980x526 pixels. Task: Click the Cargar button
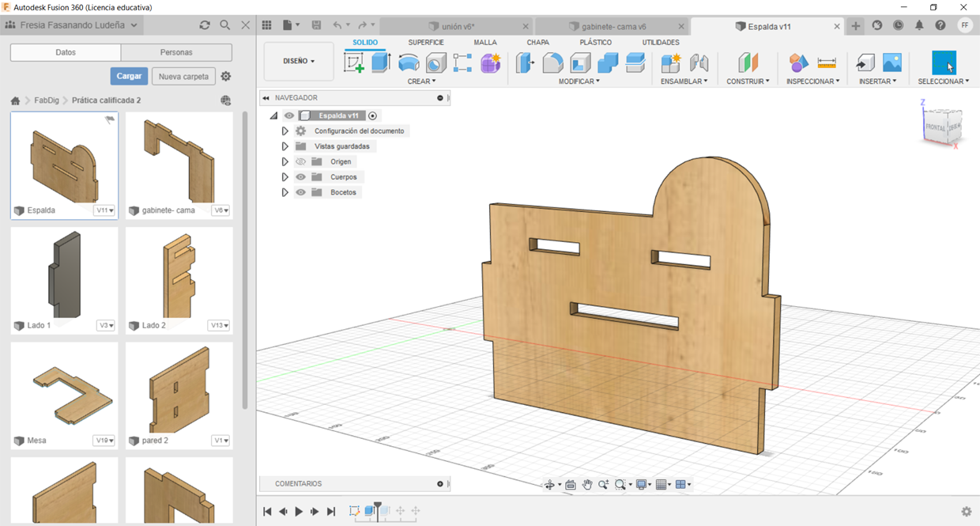pyautogui.click(x=129, y=76)
